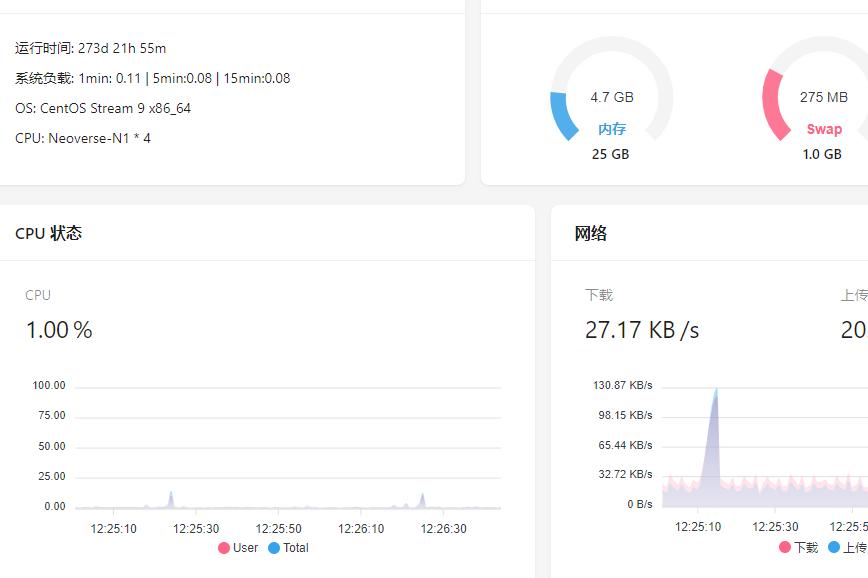The height and width of the screenshot is (578, 868).
Task: Click the 运行时间 uptime line
Action: (91, 48)
